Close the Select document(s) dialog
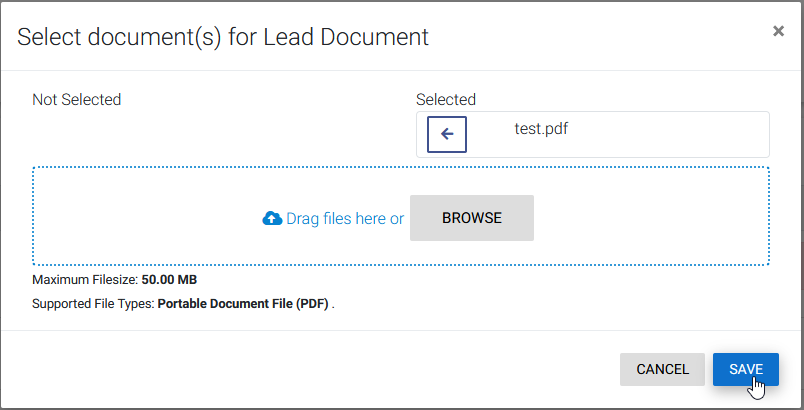 [x=778, y=31]
